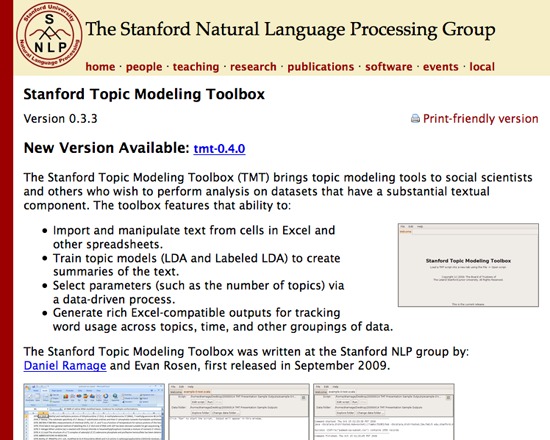This screenshot has height=440, width=550.
Task: Open the home navigation link
Action: point(100,67)
